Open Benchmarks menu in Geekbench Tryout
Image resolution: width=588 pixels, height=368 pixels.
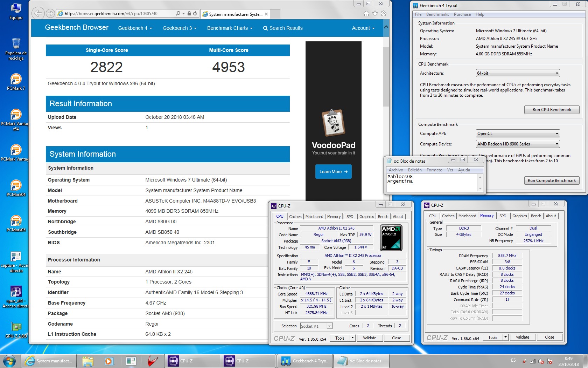tap(437, 14)
